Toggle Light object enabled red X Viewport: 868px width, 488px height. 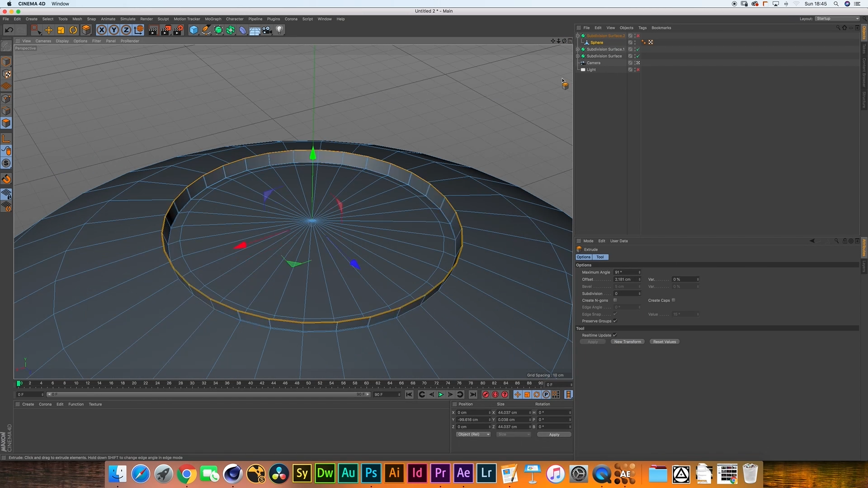tap(638, 70)
